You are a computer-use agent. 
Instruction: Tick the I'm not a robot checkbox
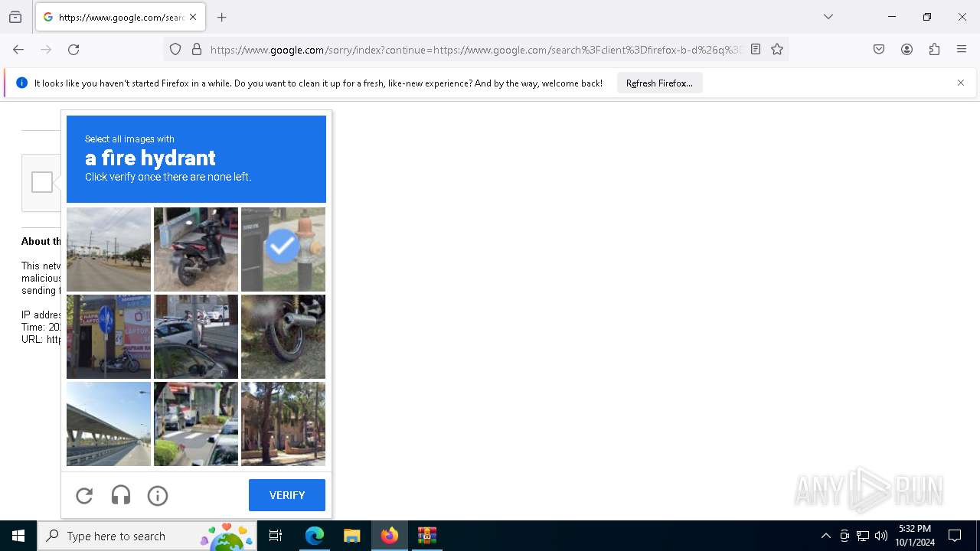[x=42, y=182]
